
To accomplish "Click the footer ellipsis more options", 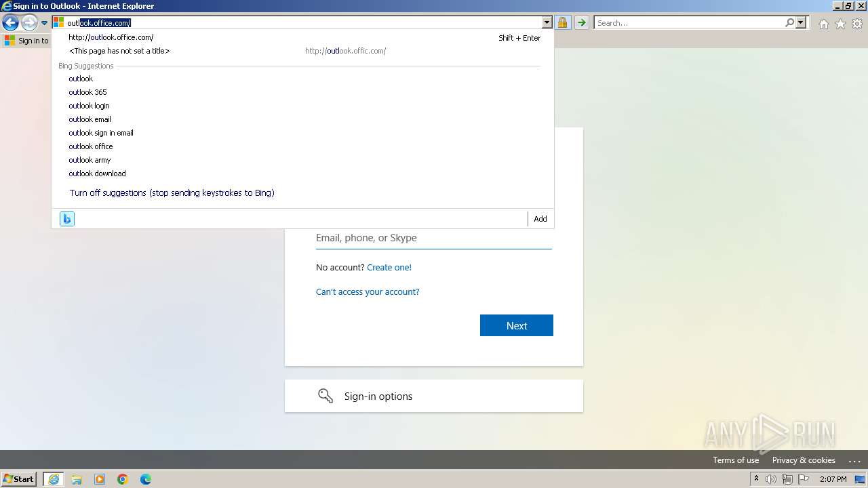I will click(x=854, y=460).
